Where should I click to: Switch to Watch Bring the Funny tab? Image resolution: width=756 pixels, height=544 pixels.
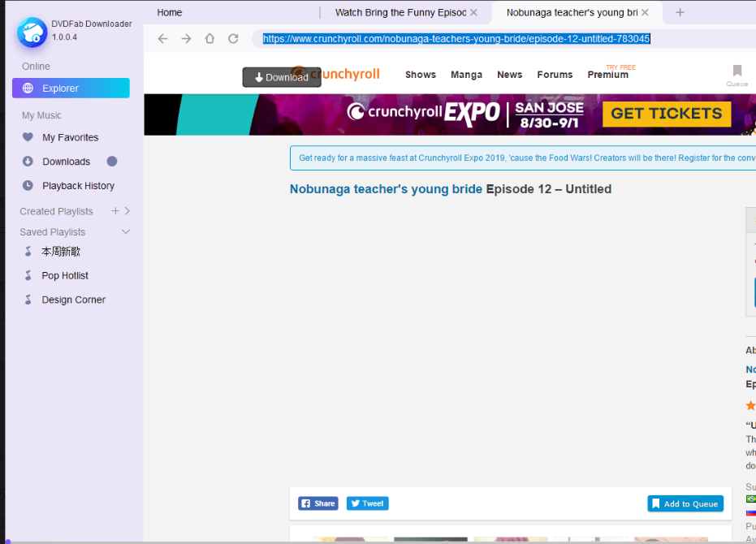pyautogui.click(x=400, y=12)
